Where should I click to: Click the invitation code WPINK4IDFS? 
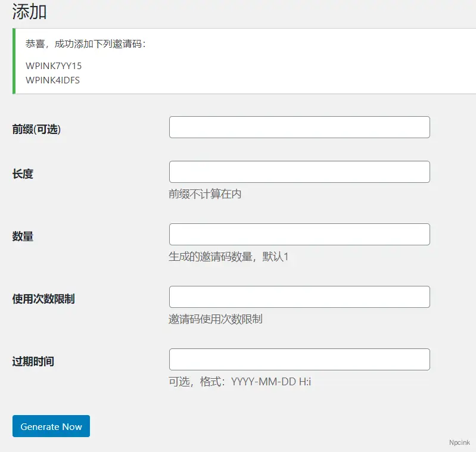52,80
